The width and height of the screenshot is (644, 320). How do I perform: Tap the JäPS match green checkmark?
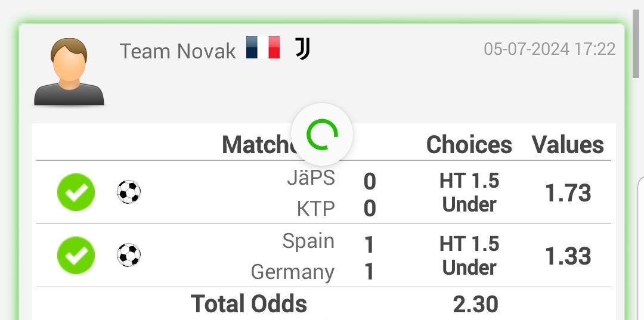coord(76,192)
